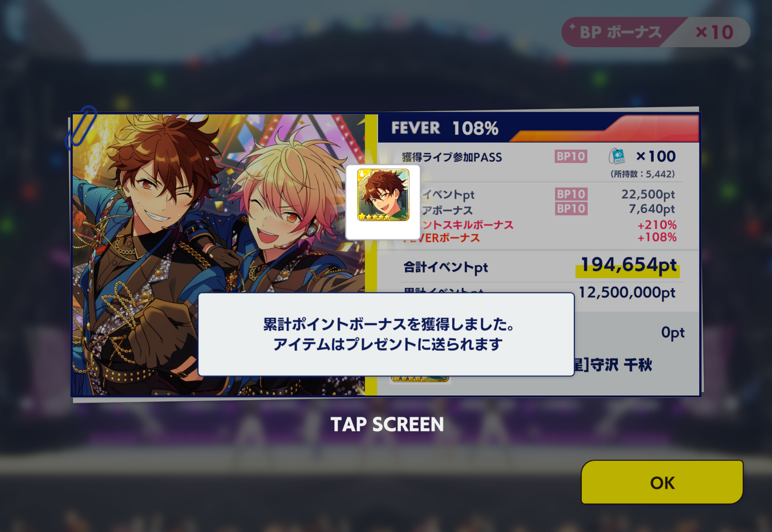Click the two-idol card illustration
This screenshot has height=532, width=772.
point(219,255)
